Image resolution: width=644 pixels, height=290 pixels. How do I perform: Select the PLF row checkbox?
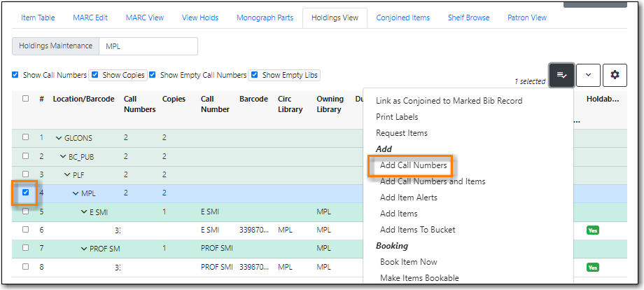pyautogui.click(x=25, y=174)
